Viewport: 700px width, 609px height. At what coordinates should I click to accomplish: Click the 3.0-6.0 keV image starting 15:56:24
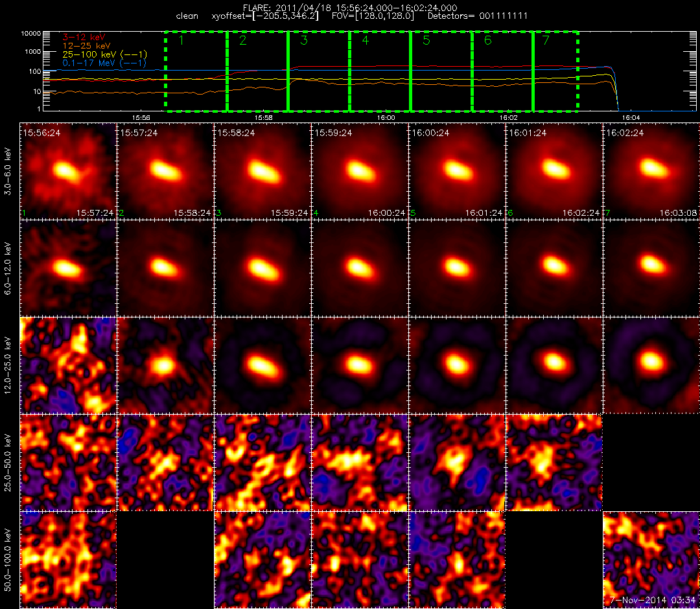[x=68, y=171]
